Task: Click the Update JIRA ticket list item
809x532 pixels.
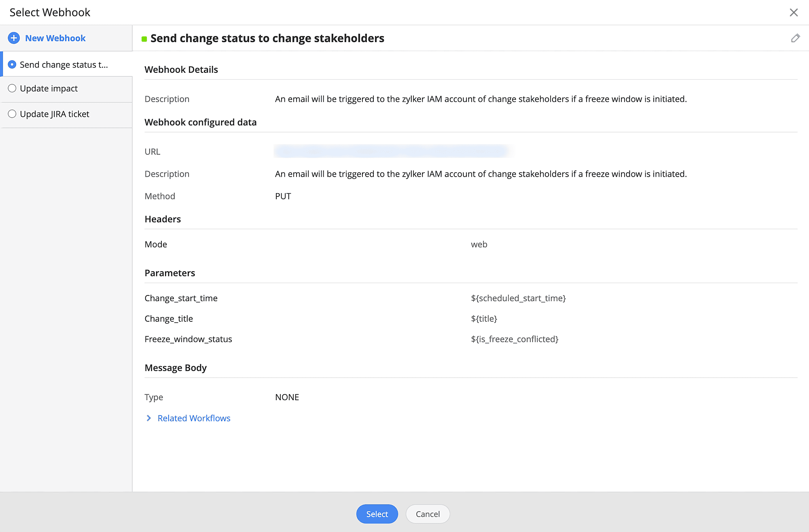Action: pos(55,114)
